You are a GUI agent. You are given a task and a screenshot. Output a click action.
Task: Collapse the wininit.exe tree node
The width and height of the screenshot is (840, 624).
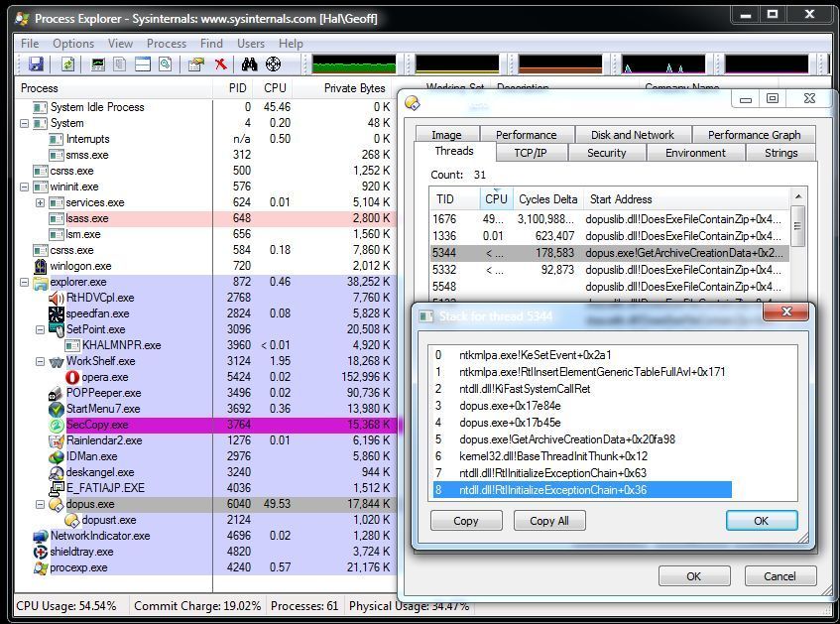(24, 187)
